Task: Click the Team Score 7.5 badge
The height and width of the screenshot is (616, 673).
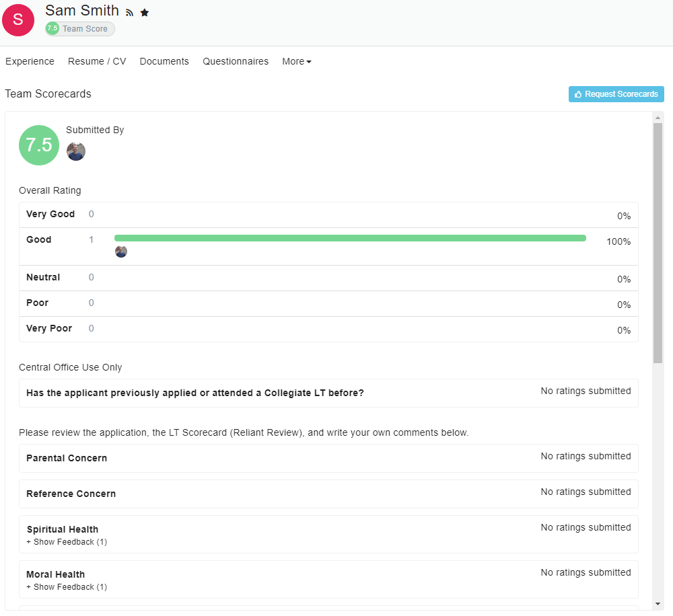Action: click(80, 29)
